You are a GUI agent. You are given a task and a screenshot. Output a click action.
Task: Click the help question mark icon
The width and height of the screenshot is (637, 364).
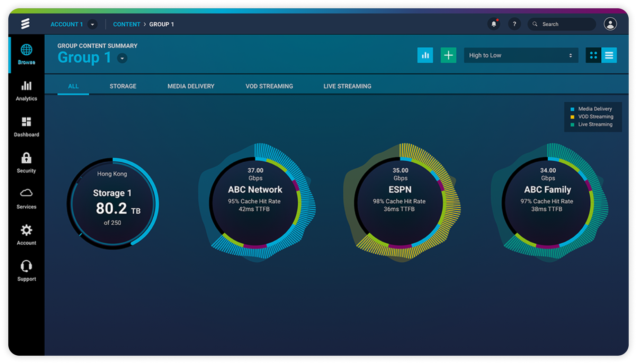(x=514, y=24)
